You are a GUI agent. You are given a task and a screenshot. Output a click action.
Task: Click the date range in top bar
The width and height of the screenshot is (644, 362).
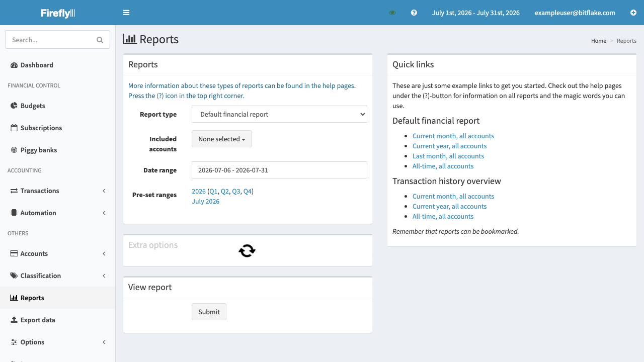click(475, 13)
